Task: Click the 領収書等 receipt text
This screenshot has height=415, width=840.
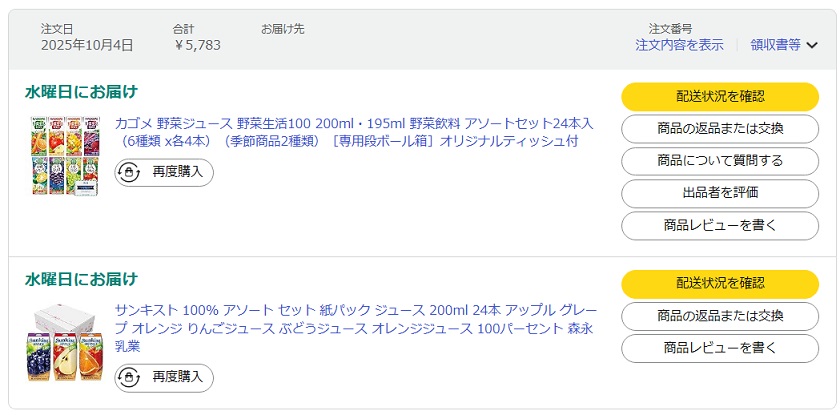Action: (775, 45)
